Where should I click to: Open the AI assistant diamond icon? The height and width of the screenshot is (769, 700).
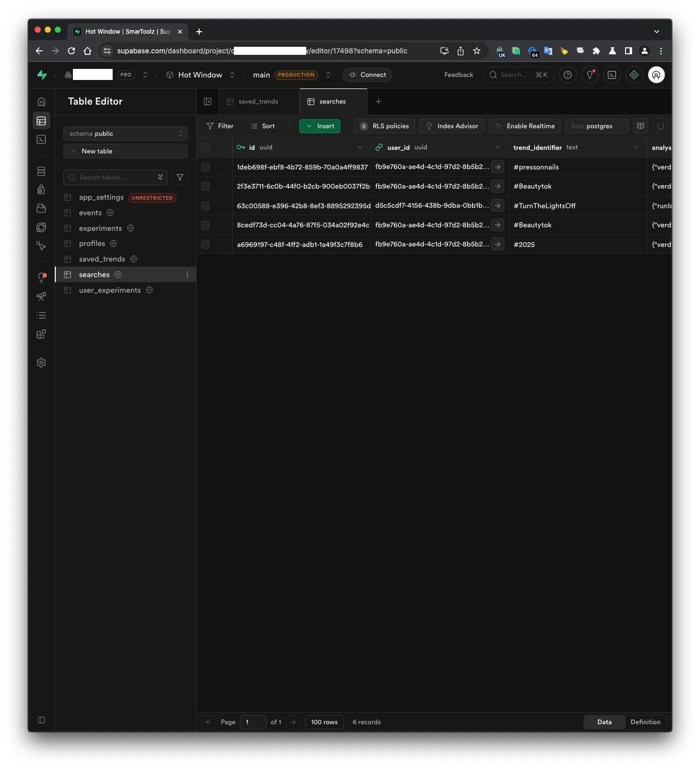tap(634, 75)
